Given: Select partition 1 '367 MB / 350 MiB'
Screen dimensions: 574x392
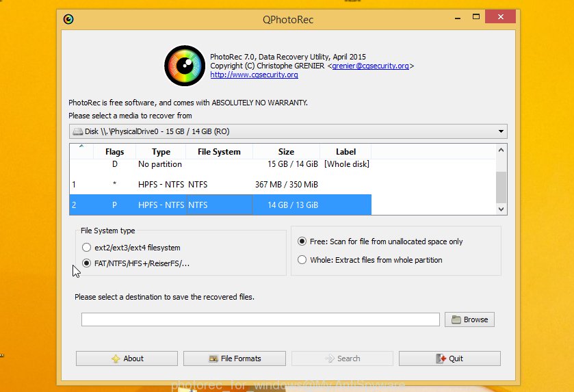Looking at the screenshot, I should pyautogui.click(x=220, y=185).
